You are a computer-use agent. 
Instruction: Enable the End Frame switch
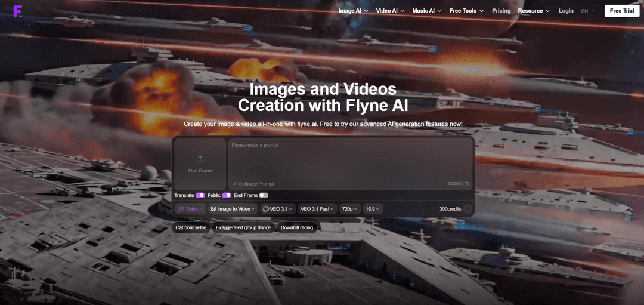coord(264,195)
